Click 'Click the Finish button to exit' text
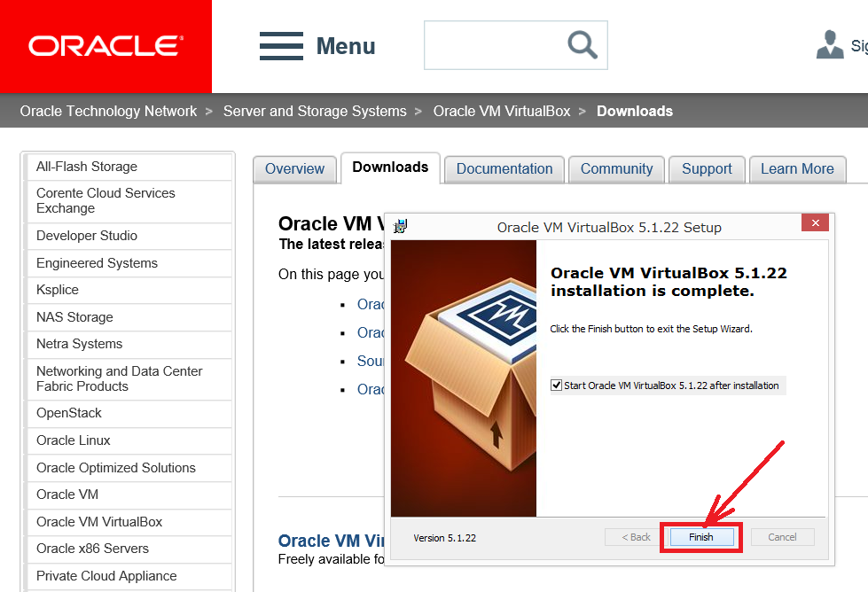 651,329
